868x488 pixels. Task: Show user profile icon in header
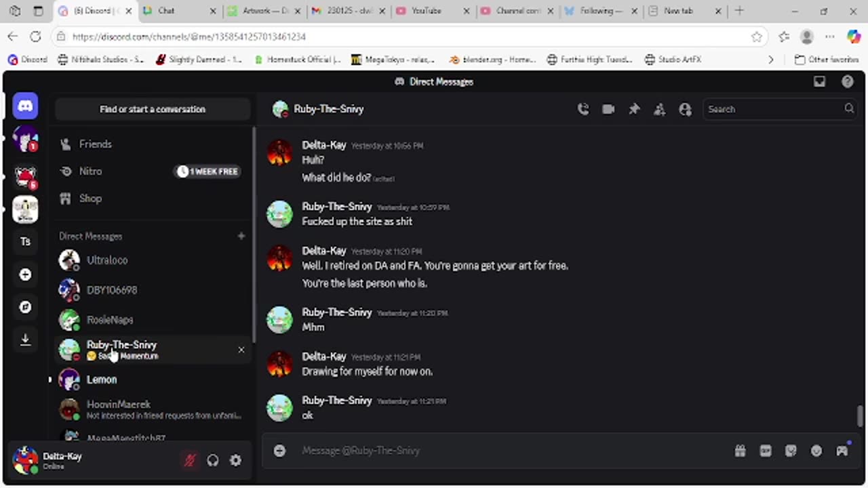[x=685, y=109]
